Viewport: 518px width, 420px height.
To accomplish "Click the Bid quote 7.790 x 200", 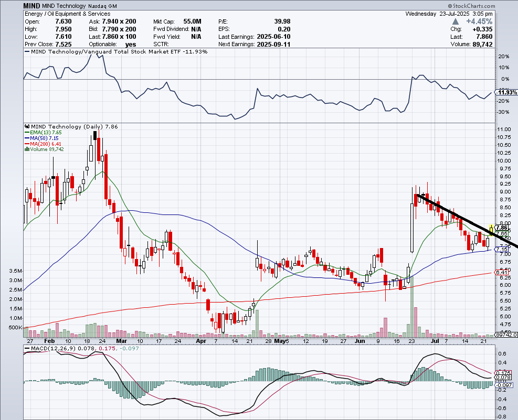I will pos(119,29).
